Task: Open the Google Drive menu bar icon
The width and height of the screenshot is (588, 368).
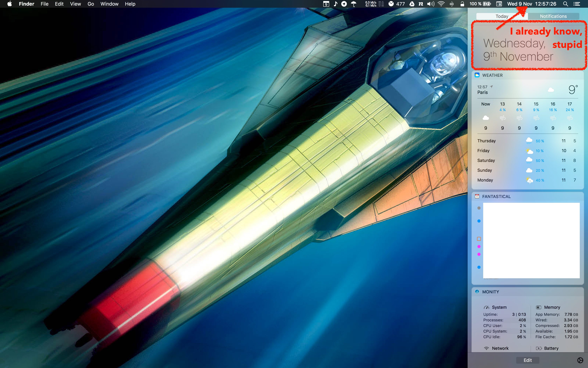Action: (412, 4)
